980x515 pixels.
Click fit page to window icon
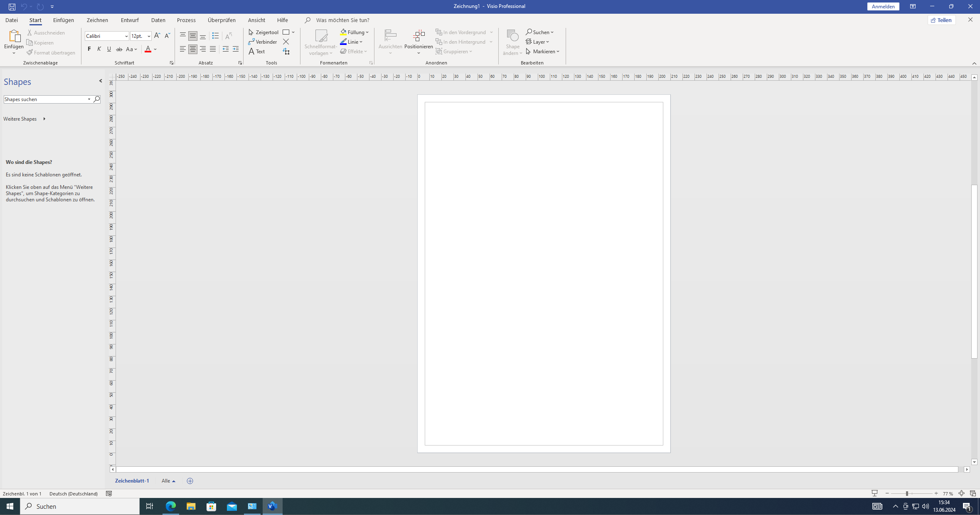click(x=961, y=494)
